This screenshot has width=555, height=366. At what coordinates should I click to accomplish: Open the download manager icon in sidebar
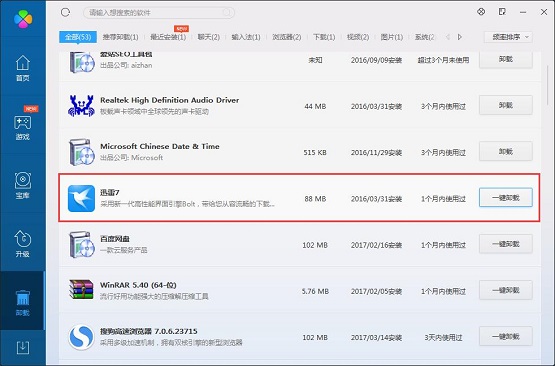(x=23, y=348)
